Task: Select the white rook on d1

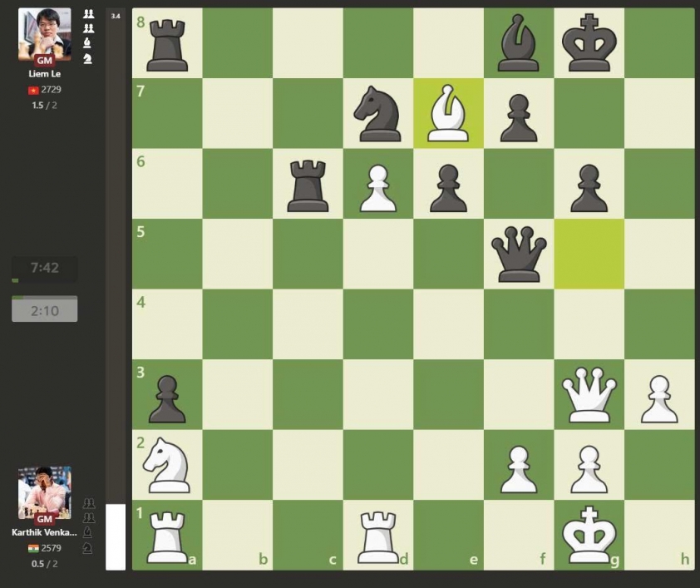Action: pyautogui.click(x=378, y=535)
